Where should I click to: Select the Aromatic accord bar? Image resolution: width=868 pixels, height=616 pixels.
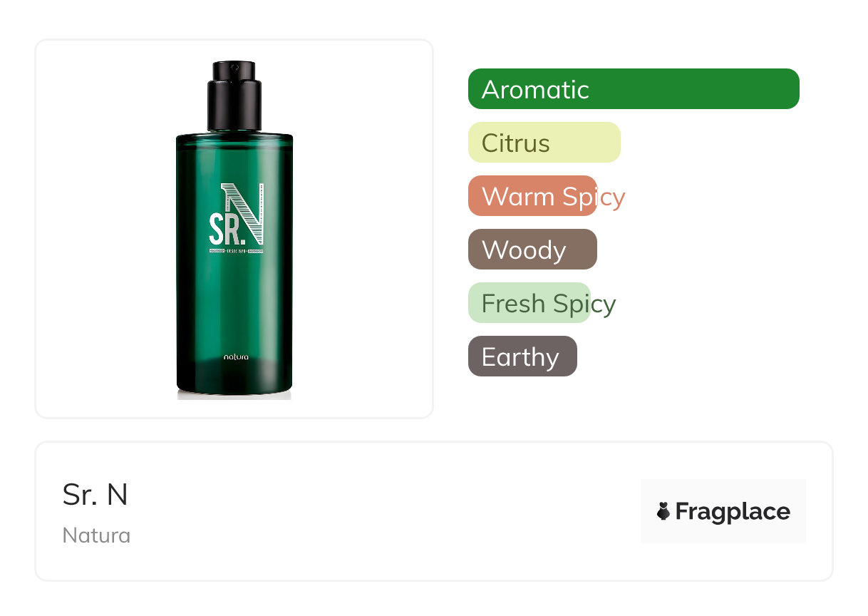(x=634, y=89)
